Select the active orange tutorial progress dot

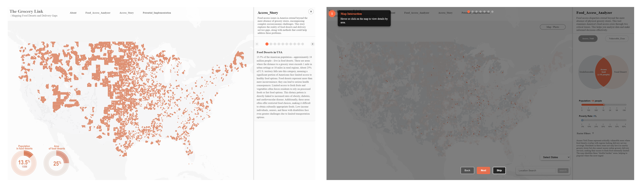click(x=468, y=12)
